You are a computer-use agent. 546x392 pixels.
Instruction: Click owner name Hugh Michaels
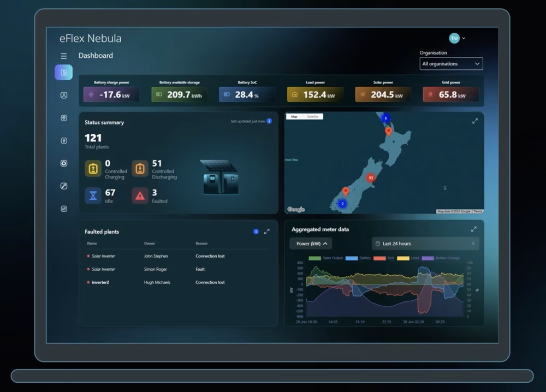[x=157, y=282]
